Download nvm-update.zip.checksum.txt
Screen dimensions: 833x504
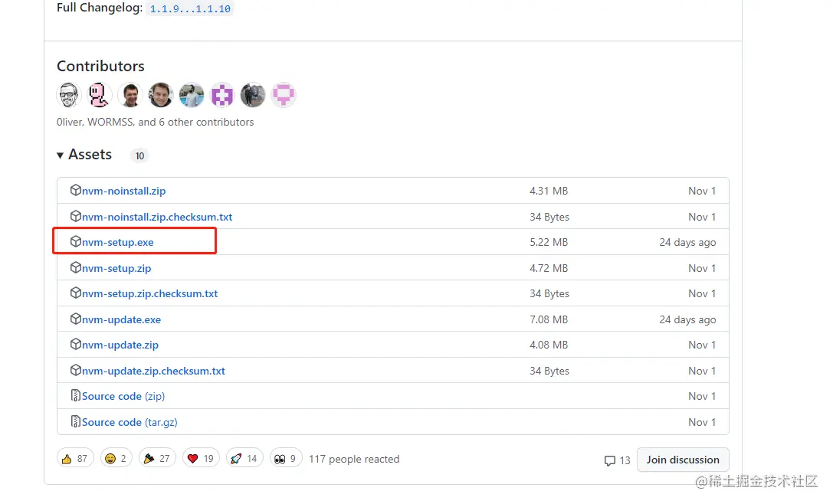point(153,371)
